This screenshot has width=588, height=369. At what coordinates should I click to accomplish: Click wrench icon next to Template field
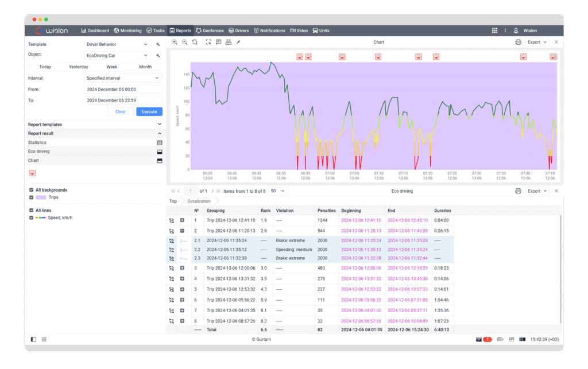(157, 44)
